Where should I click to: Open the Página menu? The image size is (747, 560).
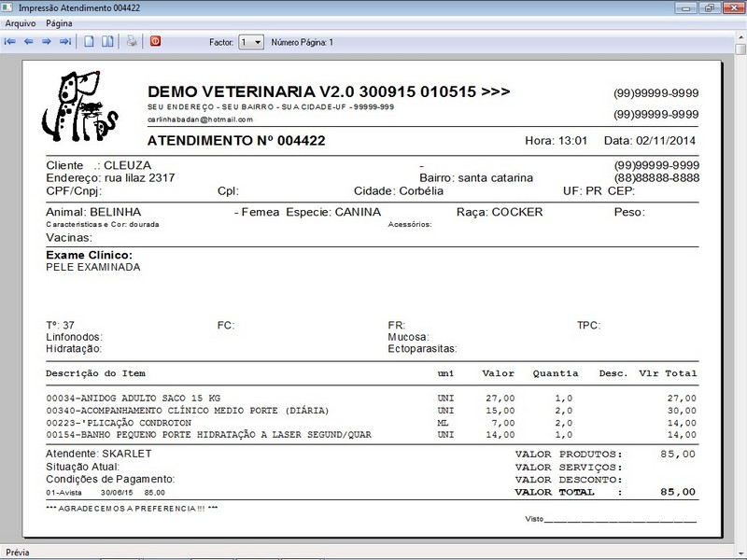click(x=59, y=23)
